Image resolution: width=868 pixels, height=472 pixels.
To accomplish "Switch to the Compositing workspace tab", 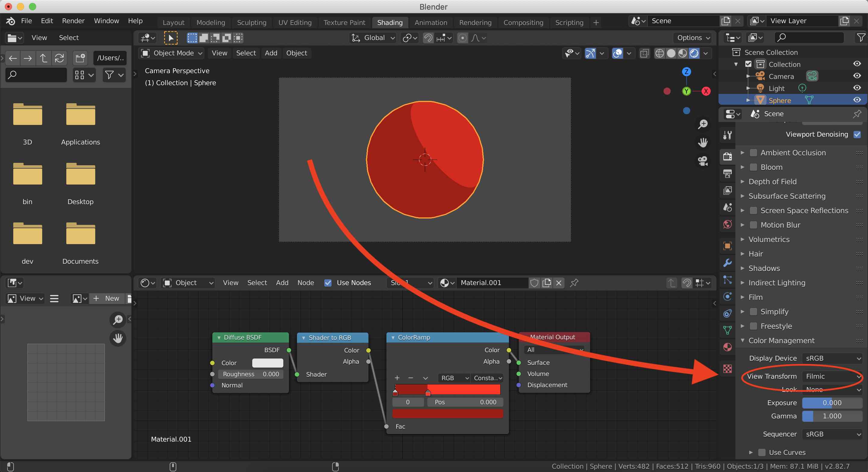I will [523, 23].
